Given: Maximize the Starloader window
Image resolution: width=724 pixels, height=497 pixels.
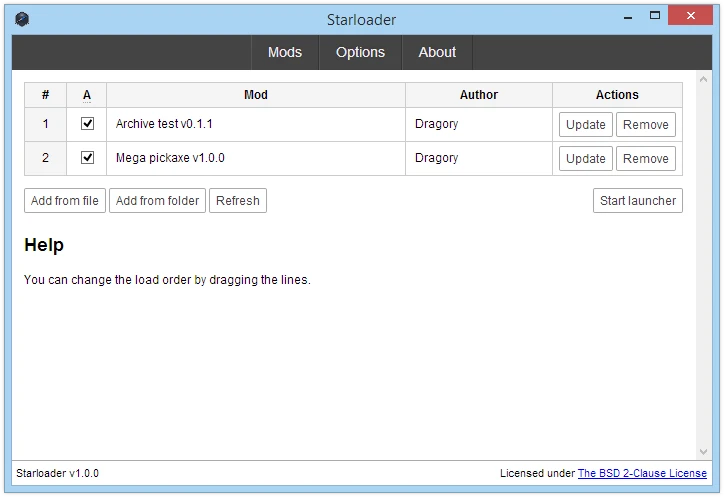Looking at the screenshot, I should (x=655, y=16).
